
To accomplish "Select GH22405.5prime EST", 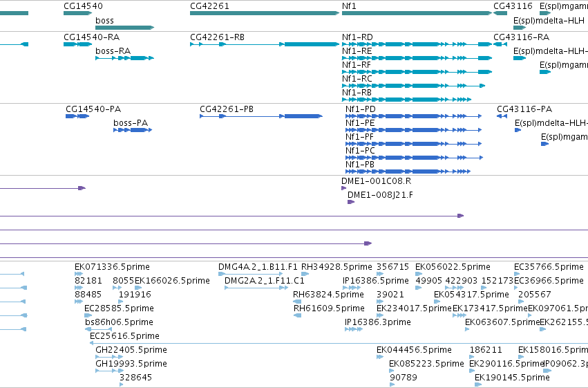I will pos(109,357).
